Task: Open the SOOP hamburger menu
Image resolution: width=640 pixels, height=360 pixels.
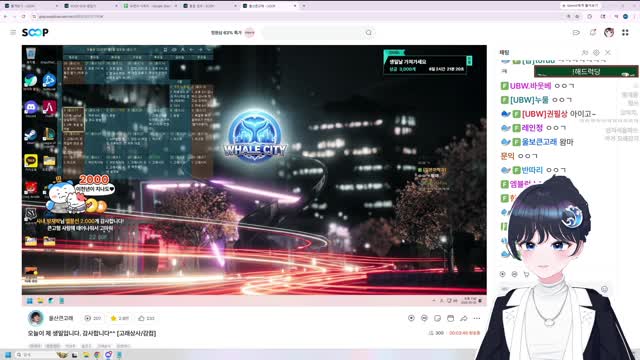Action: click(13, 32)
